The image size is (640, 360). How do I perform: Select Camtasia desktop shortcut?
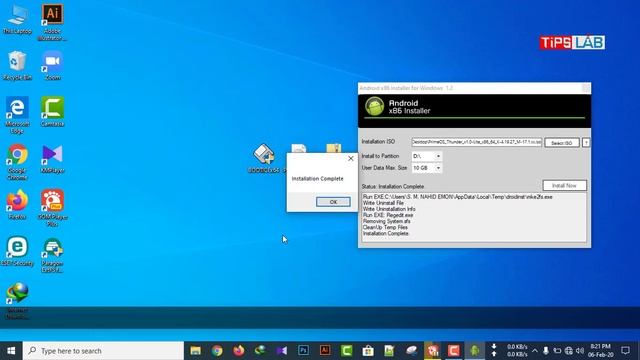[x=52, y=111]
